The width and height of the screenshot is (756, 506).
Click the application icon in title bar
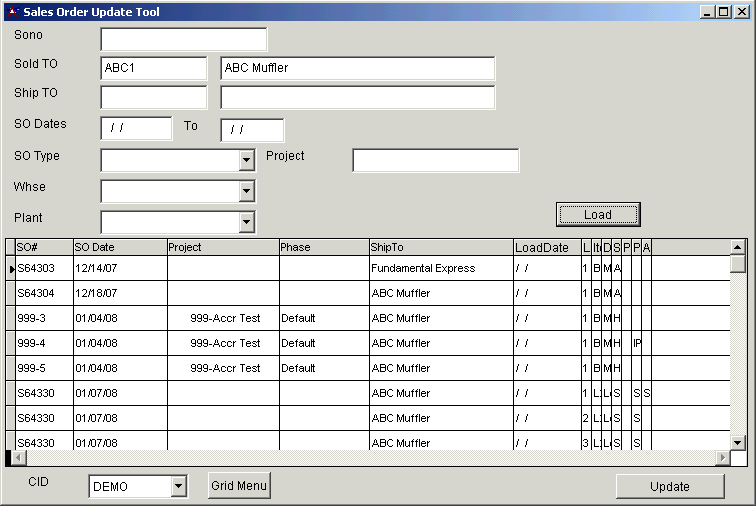(12, 12)
